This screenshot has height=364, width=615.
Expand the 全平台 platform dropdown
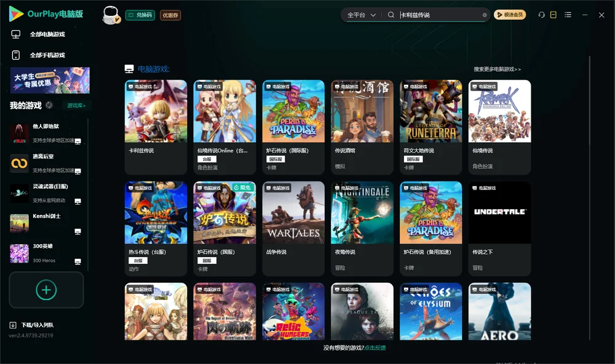[x=361, y=15]
